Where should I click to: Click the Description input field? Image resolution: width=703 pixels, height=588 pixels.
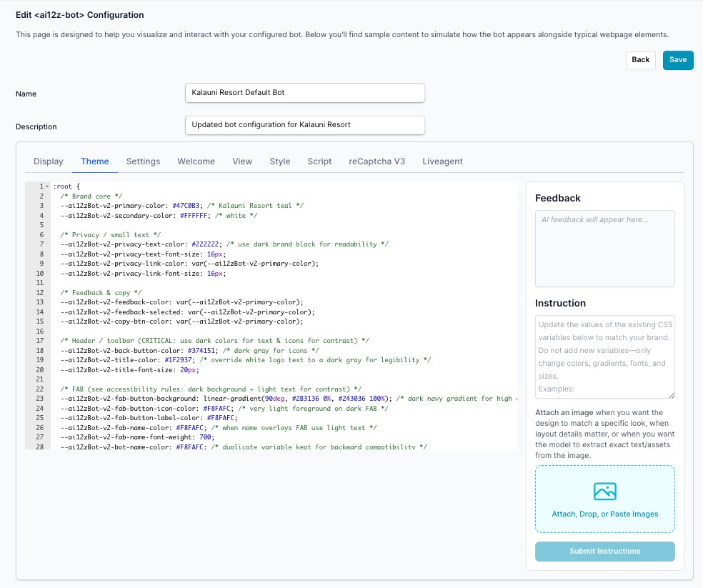tap(305, 125)
